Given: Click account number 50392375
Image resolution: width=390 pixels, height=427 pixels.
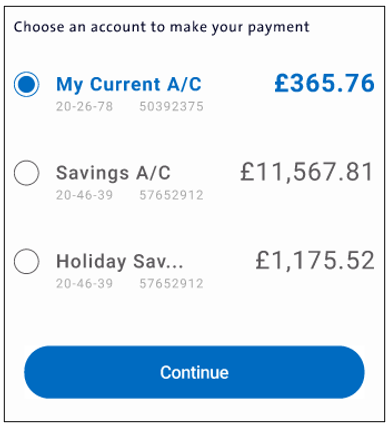Looking at the screenshot, I should point(171,106).
